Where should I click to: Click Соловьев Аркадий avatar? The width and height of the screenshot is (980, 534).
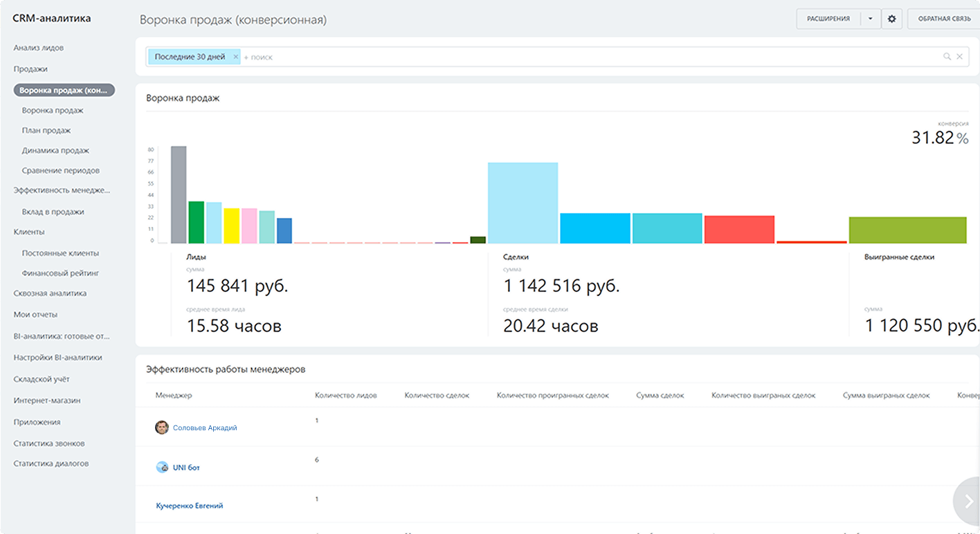tap(161, 427)
